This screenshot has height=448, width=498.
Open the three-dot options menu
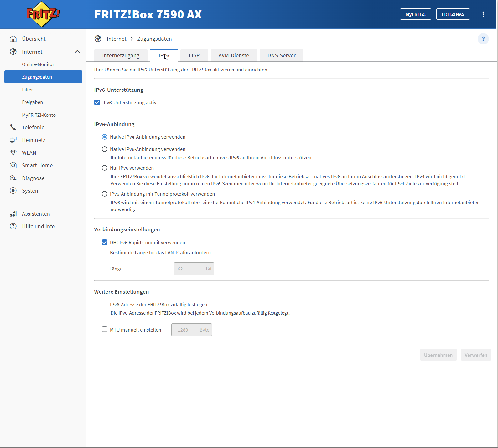point(483,14)
